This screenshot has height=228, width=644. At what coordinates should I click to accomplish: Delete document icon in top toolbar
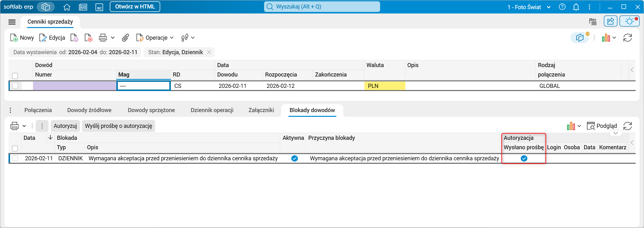(x=89, y=38)
